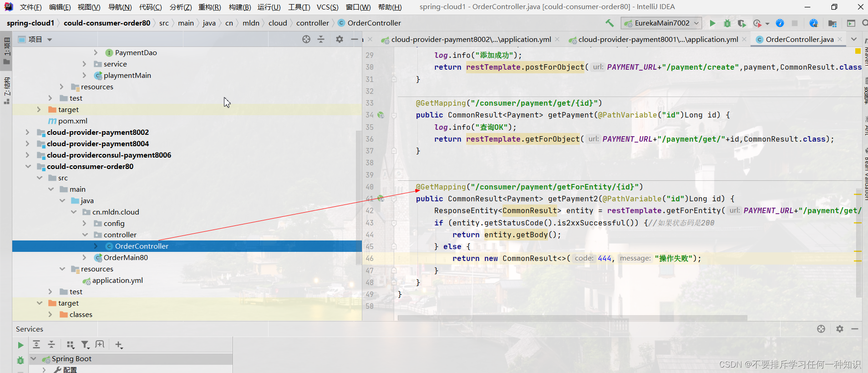Click the profiler run icon with clock
Screen dimensions: 868x373
[757, 23]
